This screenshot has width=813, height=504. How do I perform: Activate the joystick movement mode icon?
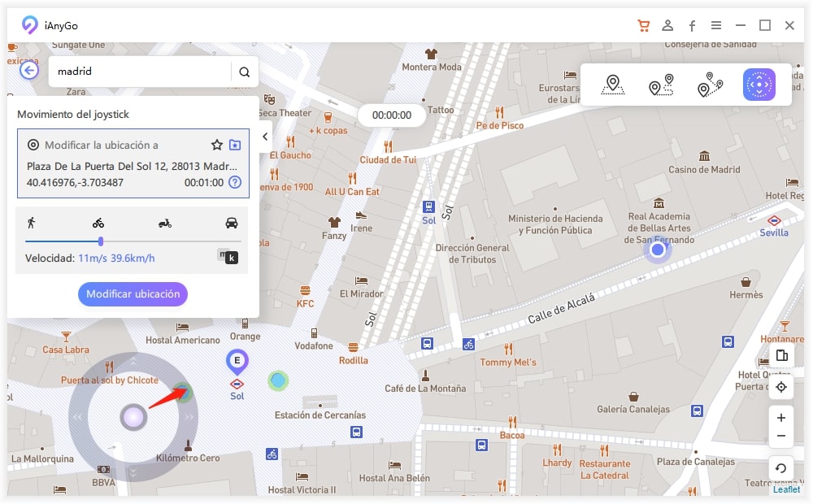(759, 85)
